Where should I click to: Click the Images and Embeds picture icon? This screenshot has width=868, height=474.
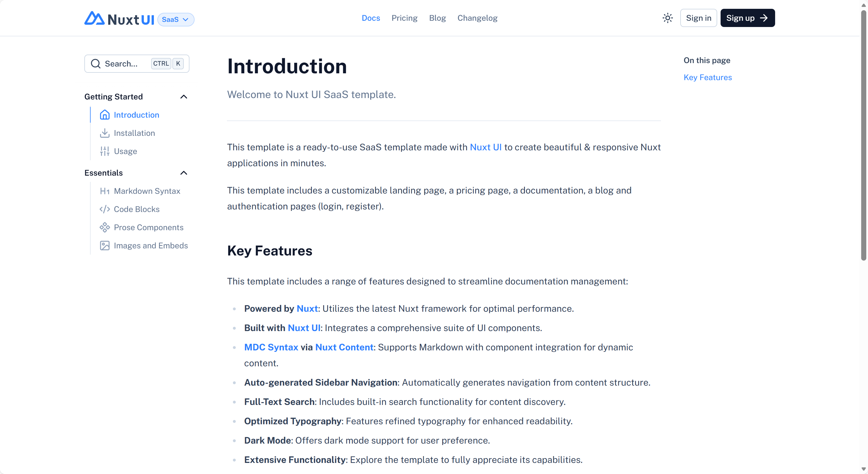click(x=105, y=246)
